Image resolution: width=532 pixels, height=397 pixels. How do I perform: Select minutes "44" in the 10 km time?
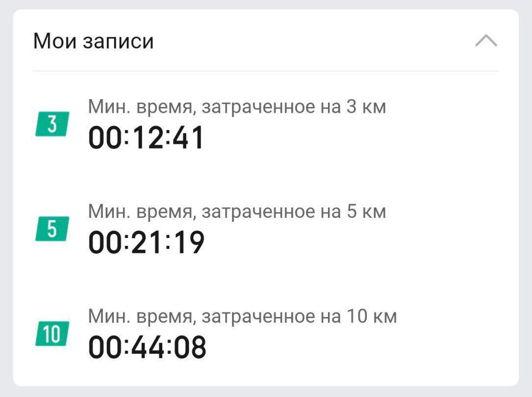pyautogui.click(x=148, y=347)
